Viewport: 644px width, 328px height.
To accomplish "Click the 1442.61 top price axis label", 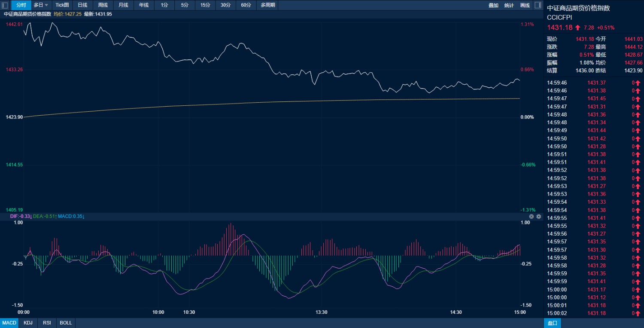I will click(x=14, y=25).
